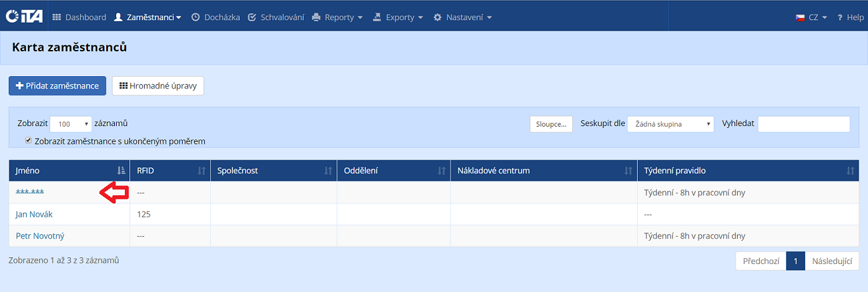The image size is (868, 292).
Task: Expand the Nastavení settings menu
Action: click(463, 17)
